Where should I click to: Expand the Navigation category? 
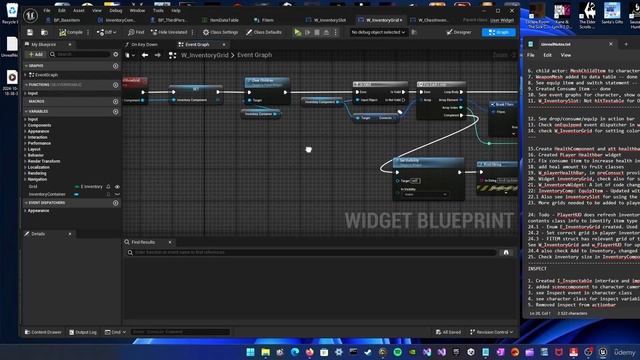[x=26, y=179]
